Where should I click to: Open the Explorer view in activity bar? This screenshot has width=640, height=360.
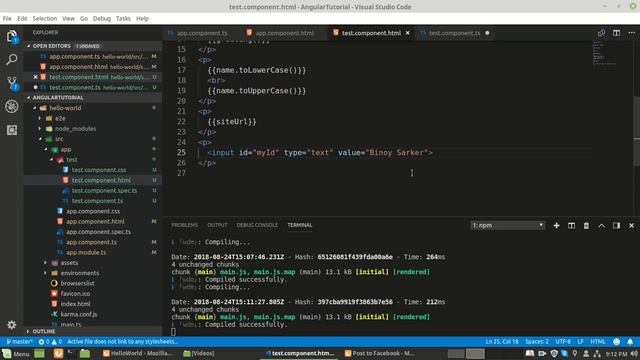coord(12,36)
